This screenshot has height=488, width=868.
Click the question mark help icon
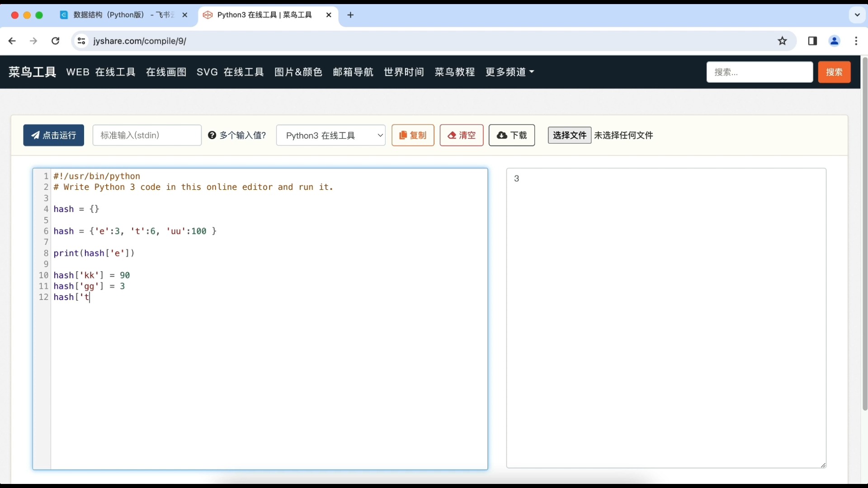[x=212, y=135]
